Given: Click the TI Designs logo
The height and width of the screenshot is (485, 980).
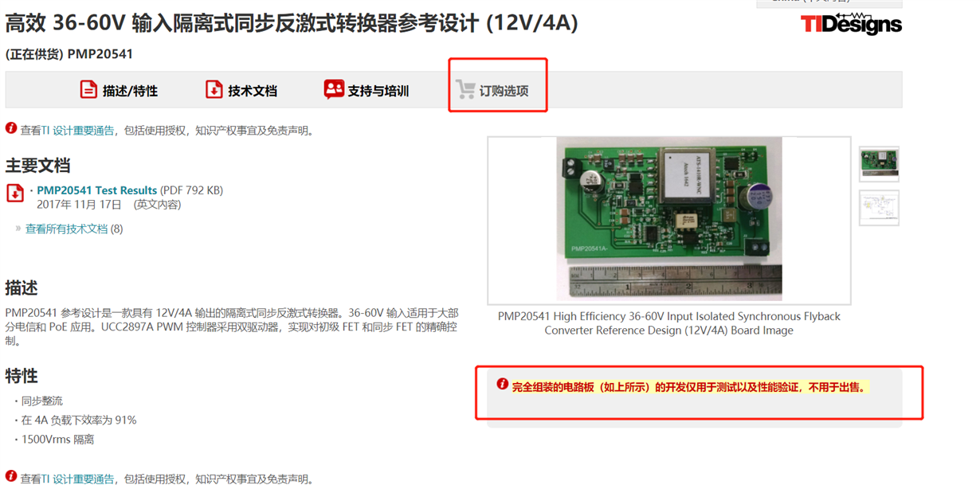Looking at the screenshot, I should pos(851,24).
